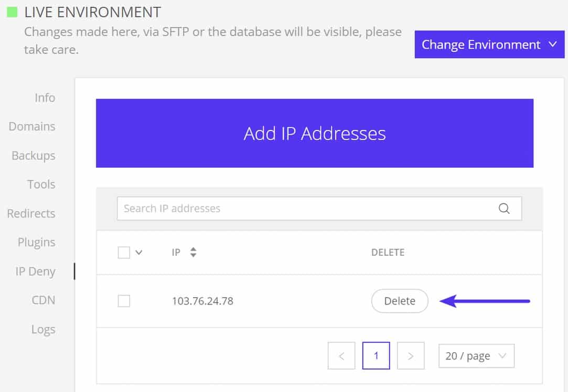Delete the 103.76.24.78 entry
This screenshot has width=568, height=392.
(x=400, y=301)
